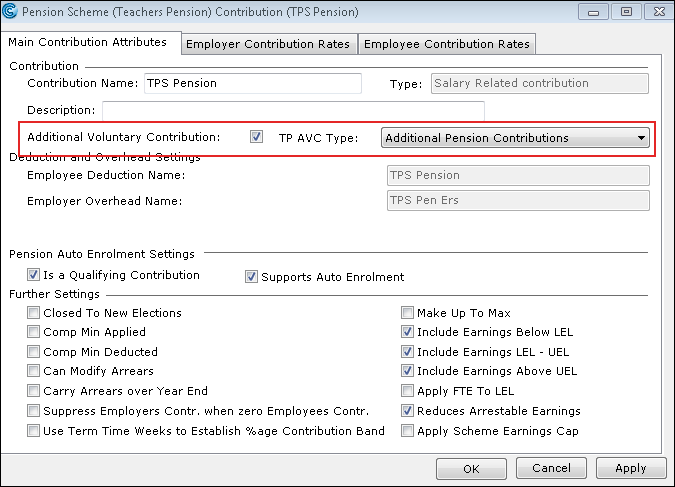Toggle Supports Auto Enrolment checkbox
This screenshot has width=675, height=487.
pyautogui.click(x=251, y=276)
